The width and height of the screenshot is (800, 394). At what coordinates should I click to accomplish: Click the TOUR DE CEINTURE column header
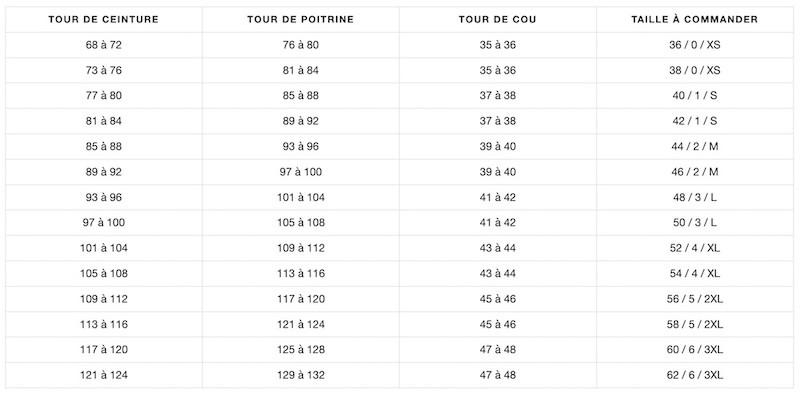104,20
